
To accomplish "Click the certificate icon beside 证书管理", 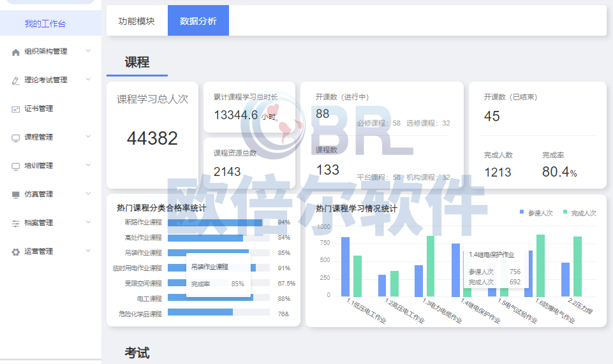I will tap(16, 110).
